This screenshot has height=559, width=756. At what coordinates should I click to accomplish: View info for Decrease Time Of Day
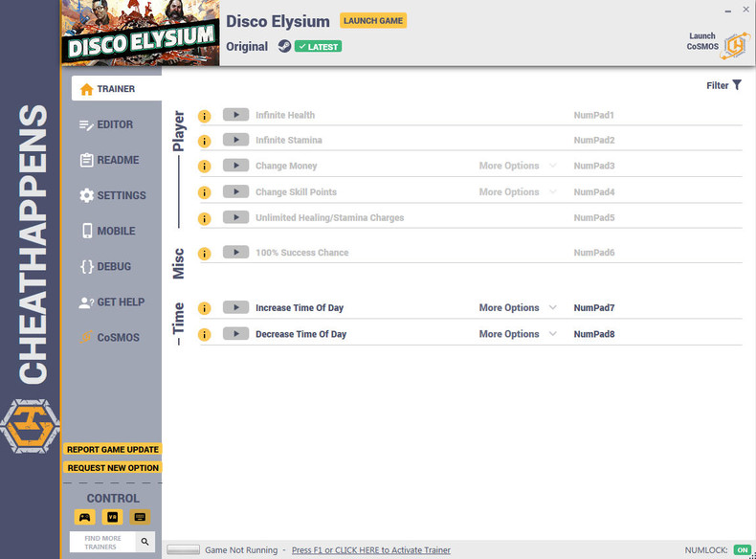pos(205,335)
